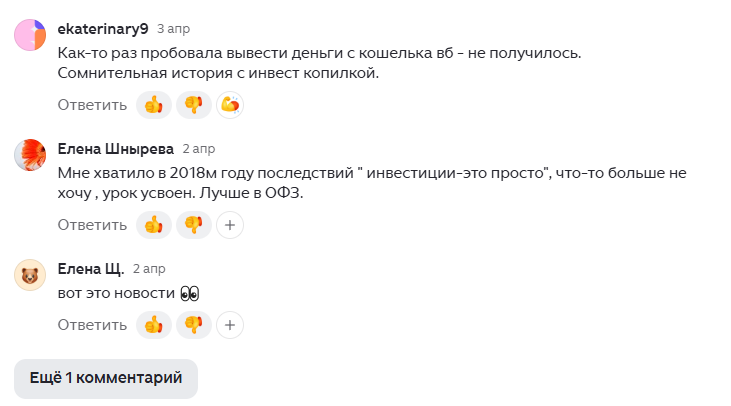Expand "Ещё 1 комментарий" to show more
The image size is (731, 406).
106,378
